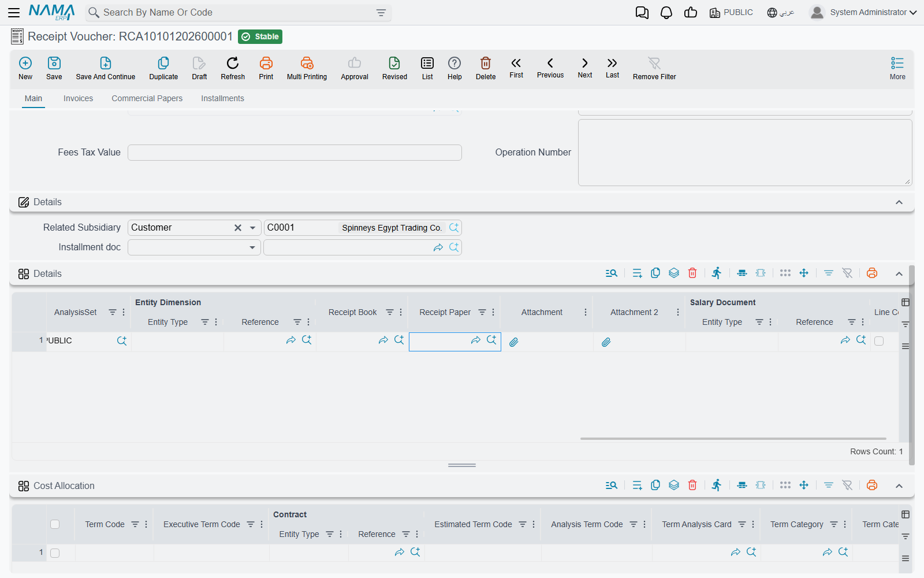Click the More toolbar button
The width and height of the screenshot is (924, 578).
pos(897,68)
